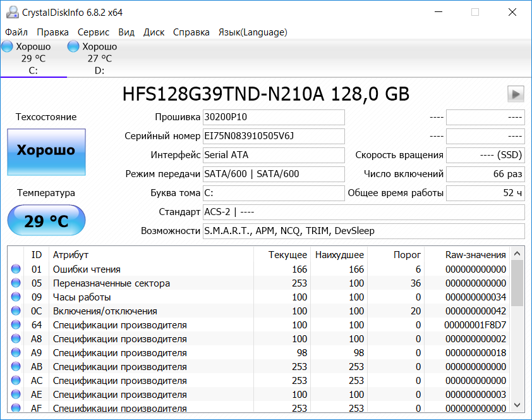Click raw value 000000000042
Screen dimensions: 532x420
(476, 311)
